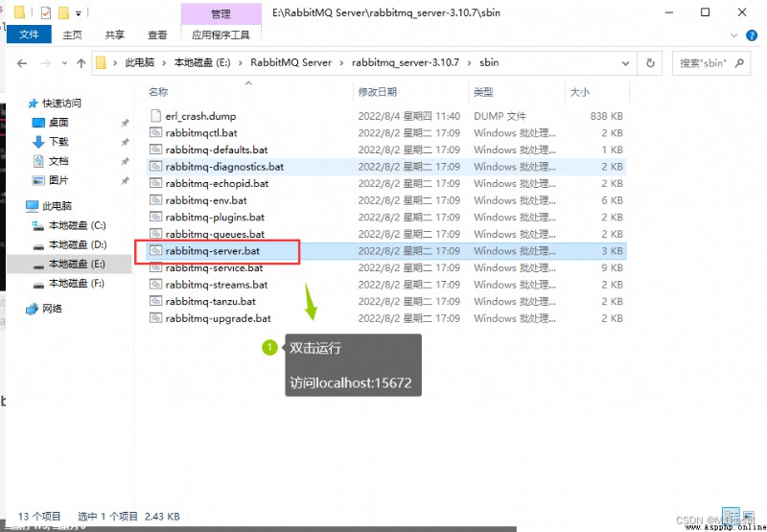Image resolution: width=767 pixels, height=532 pixels.
Task: Click the search magnifier icon
Action: (739, 63)
